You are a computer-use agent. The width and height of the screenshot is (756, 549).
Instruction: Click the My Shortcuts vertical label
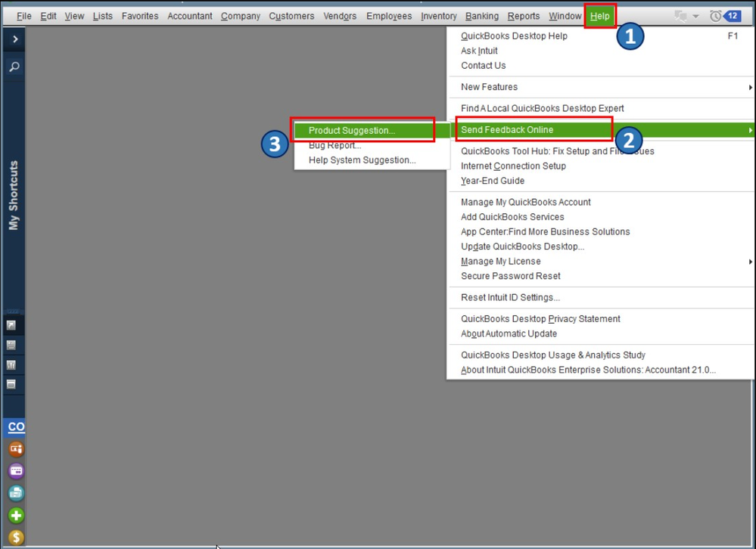coord(14,195)
